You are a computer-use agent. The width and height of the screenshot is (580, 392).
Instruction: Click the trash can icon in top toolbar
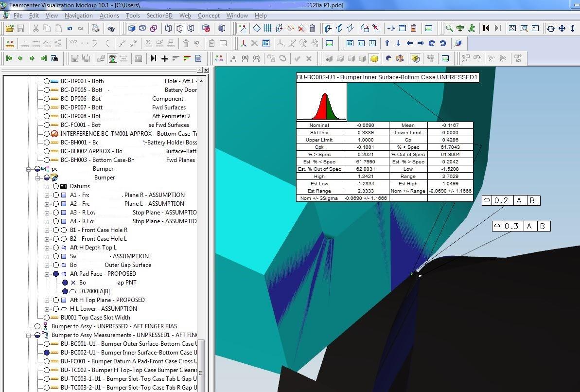pyautogui.click(x=312, y=28)
